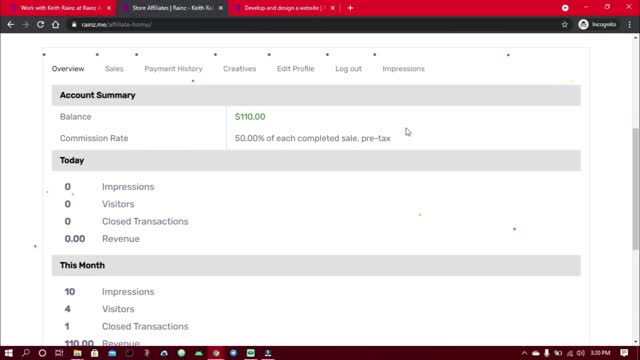The height and width of the screenshot is (360, 640).
Task: Bookmark this page with the star icon
Action: click(564, 24)
